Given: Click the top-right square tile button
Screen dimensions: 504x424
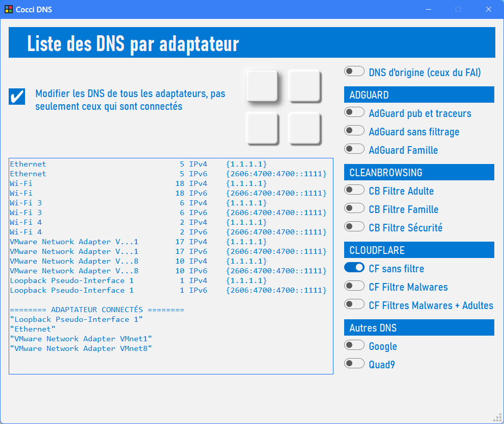Looking at the screenshot, I should pyautogui.click(x=304, y=86).
